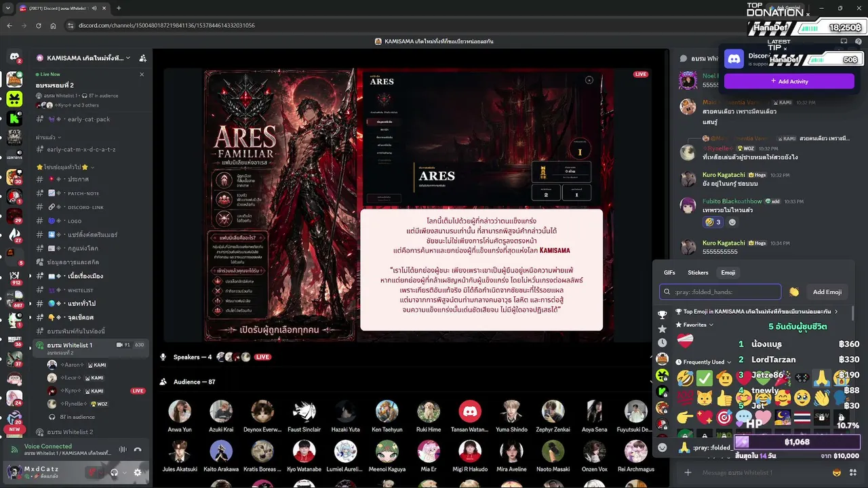Mute the Discord tab audio icon
The height and width of the screenshot is (488, 868).
(x=94, y=8)
